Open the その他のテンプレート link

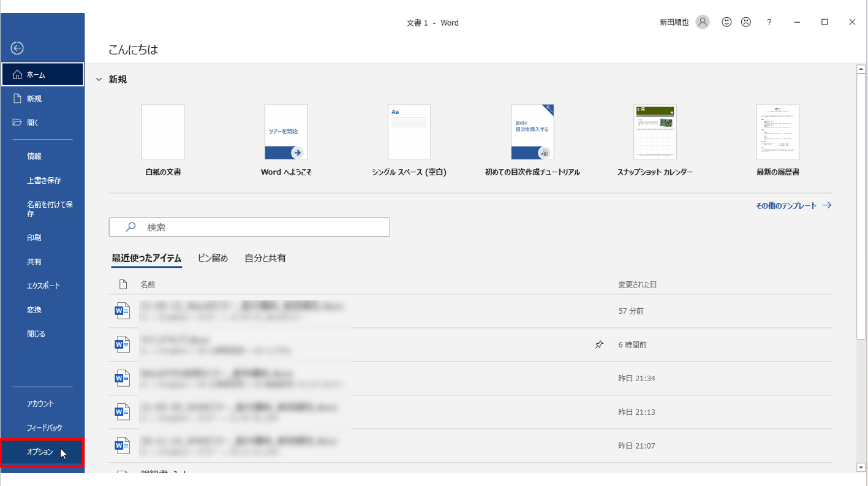click(x=793, y=206)
